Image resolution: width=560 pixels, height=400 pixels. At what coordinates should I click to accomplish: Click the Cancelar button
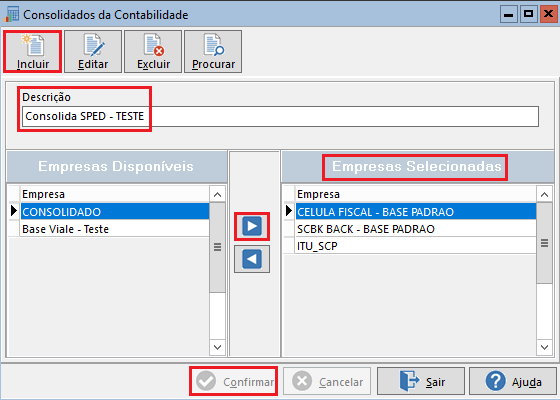coord(327,381)
